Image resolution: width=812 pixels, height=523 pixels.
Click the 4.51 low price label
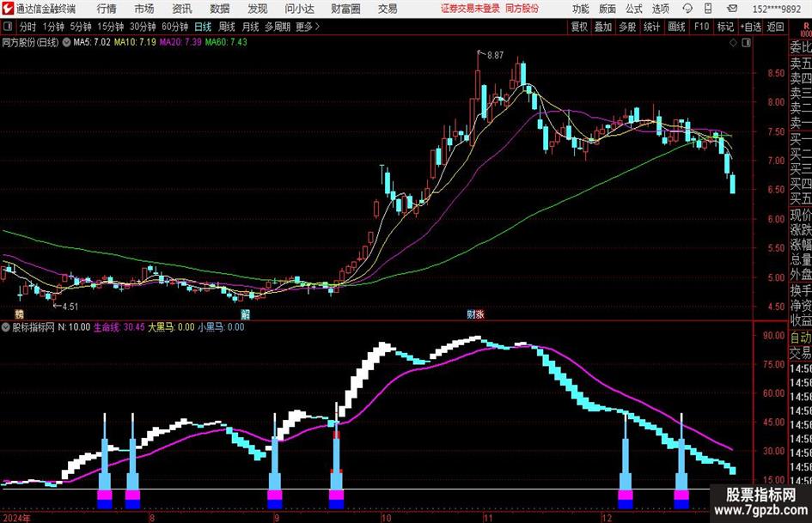(70, 307)
